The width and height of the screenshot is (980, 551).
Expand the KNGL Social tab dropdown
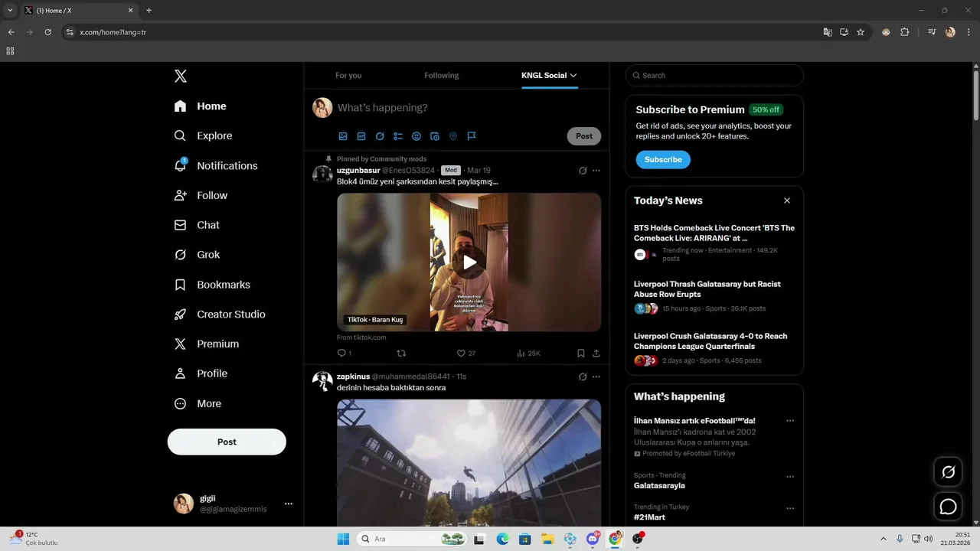(573, 76)
